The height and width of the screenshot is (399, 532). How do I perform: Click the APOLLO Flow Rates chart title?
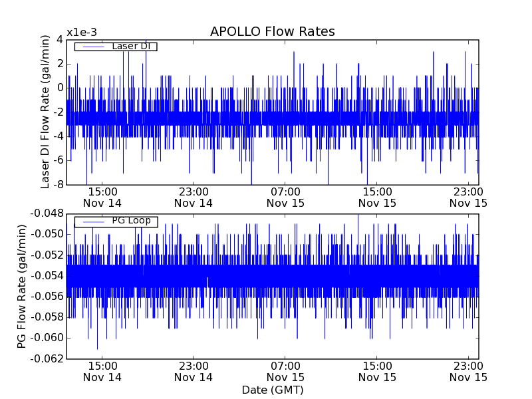[x=272, y=32]
